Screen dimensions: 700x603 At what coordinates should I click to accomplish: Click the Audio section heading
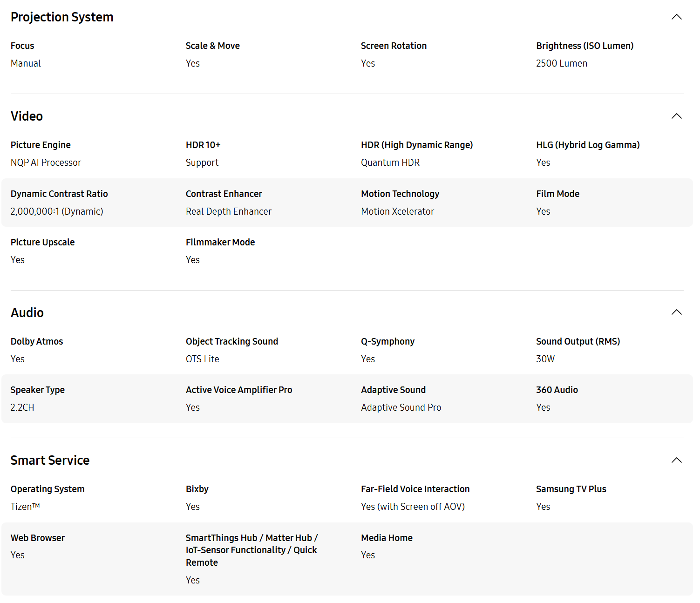click(x=27, y=313)
